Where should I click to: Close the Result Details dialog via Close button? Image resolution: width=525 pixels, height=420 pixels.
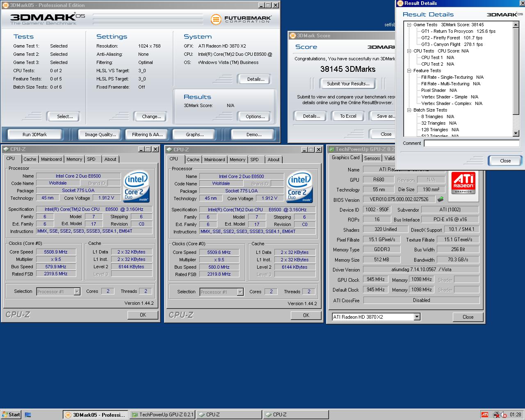[505, 161]
